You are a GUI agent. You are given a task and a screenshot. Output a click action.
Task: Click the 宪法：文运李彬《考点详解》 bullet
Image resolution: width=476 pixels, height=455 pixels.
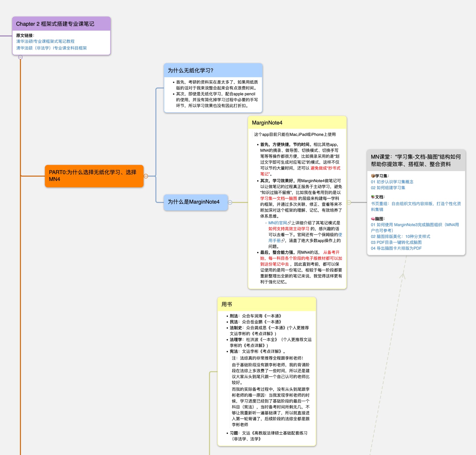point(257,351)
